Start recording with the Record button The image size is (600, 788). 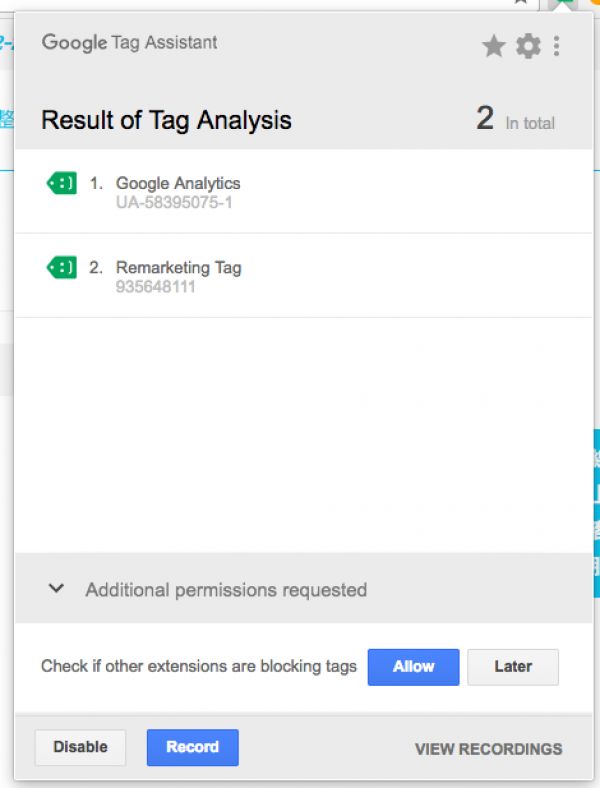point(192,747)
